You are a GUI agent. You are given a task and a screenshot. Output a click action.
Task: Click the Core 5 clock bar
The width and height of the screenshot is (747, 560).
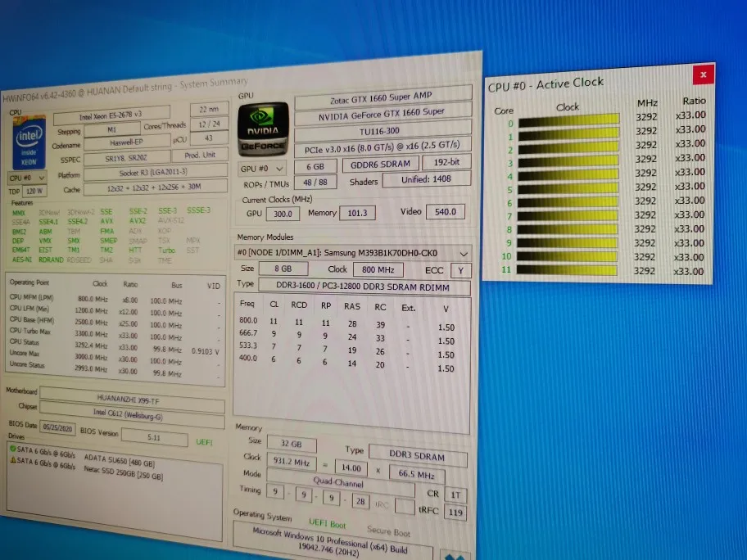tap(568, 187)
